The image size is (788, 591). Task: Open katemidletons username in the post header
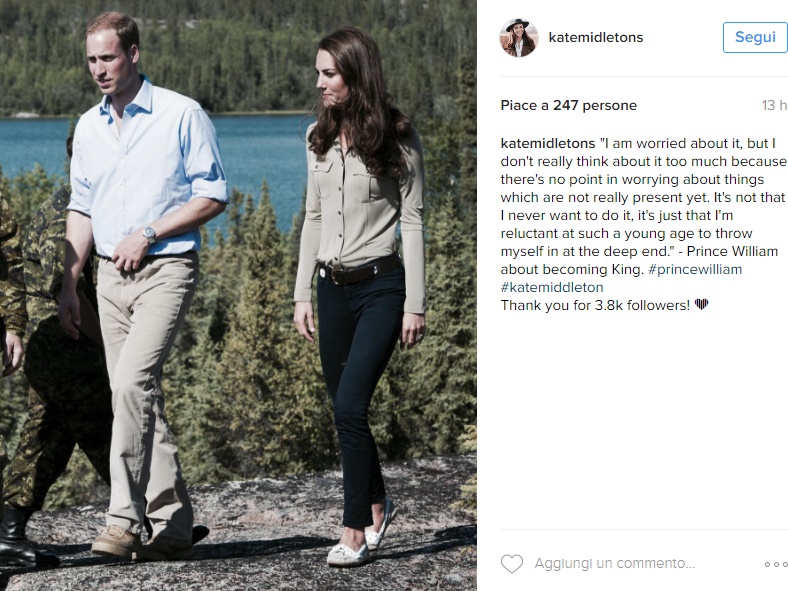pyautogui.click(x=596, y=37)
